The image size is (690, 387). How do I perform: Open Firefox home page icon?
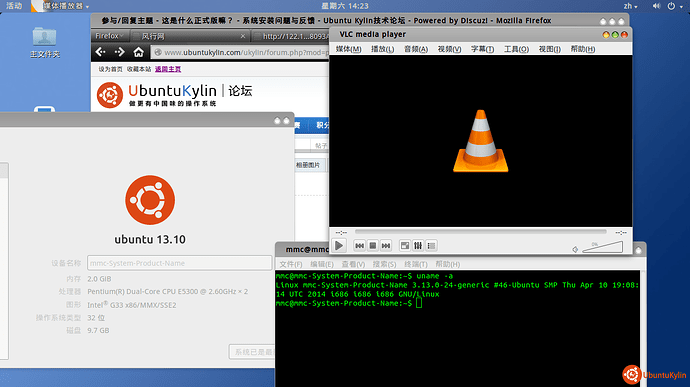point(139,52)
